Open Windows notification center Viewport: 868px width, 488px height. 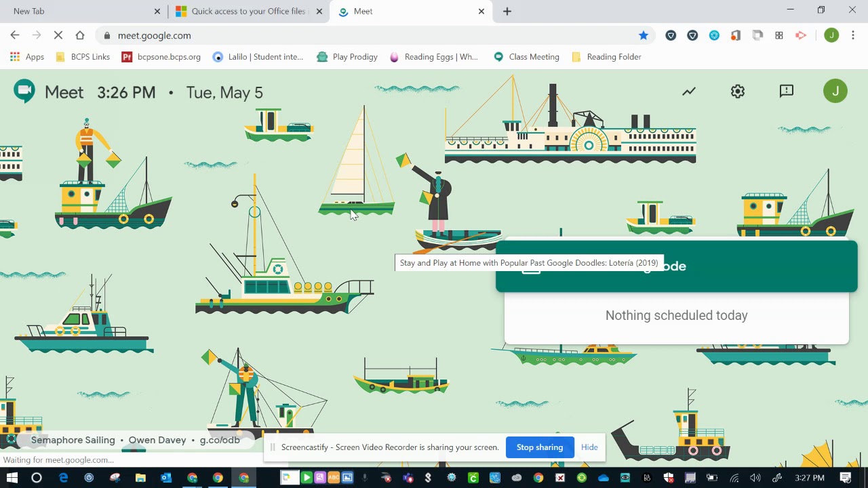[x=846, y=478]
